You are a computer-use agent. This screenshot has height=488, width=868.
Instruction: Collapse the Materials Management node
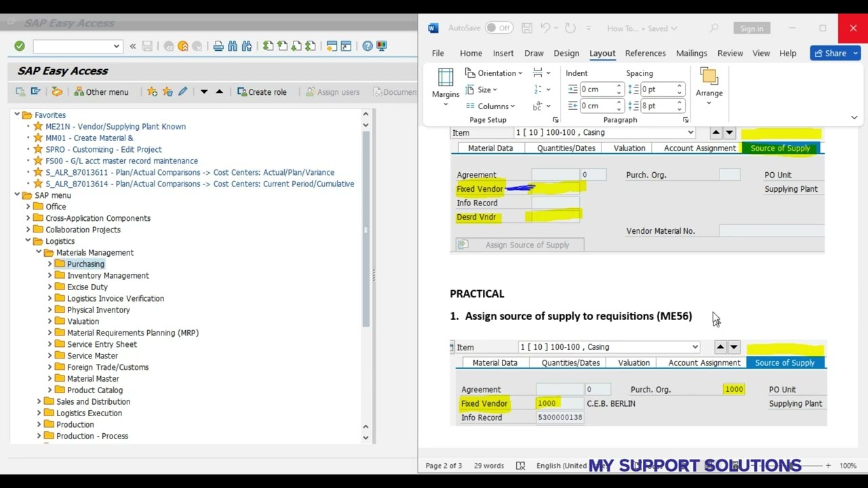tap(39, 252)
